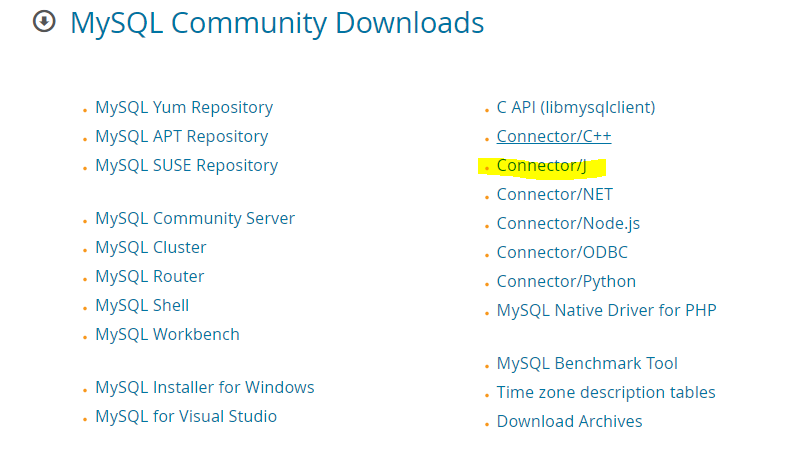Select the Connector/ODBC link
This screenshot has height=463, width=808.
pyautogui.click(x=562, y=252)
